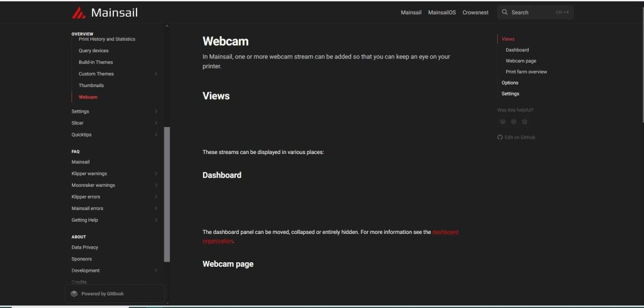Open the dashboard organization link
The width and height of the screenshot is (644, 308).
[445, 232]
